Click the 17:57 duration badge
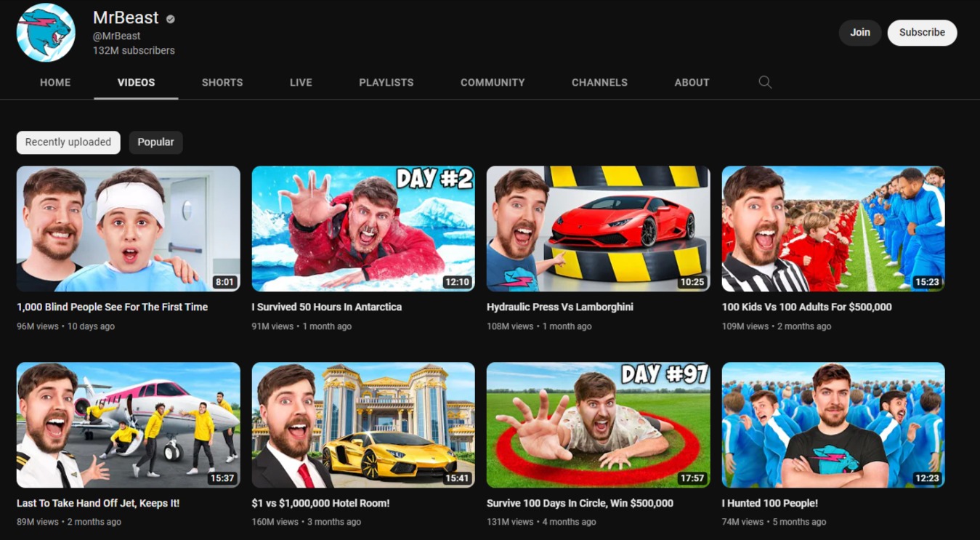980x540 pixels. [x=692, y=478]
